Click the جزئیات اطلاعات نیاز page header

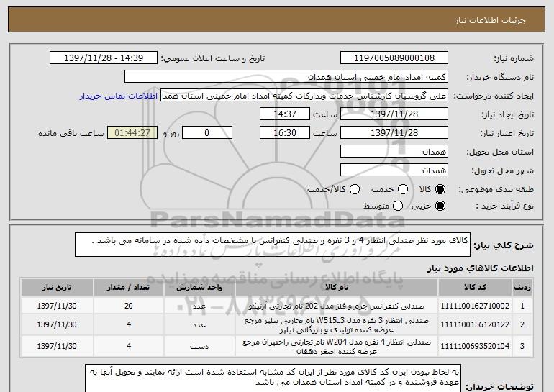tap(490, 20)
